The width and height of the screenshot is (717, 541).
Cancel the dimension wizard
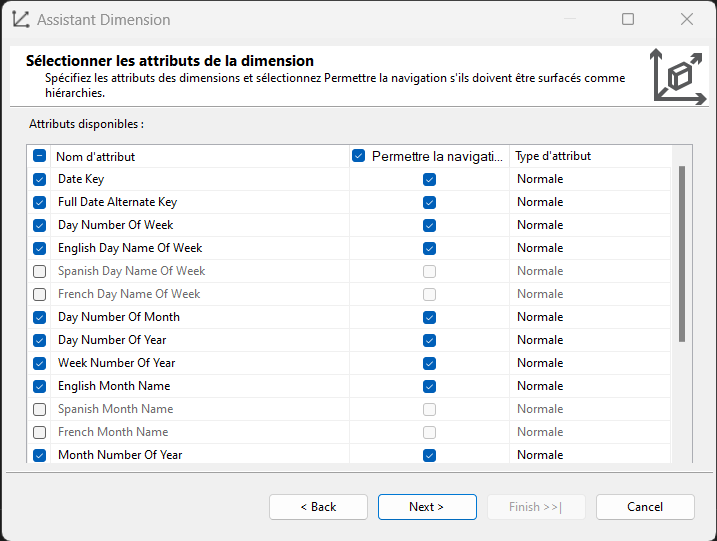coord(645,507)
